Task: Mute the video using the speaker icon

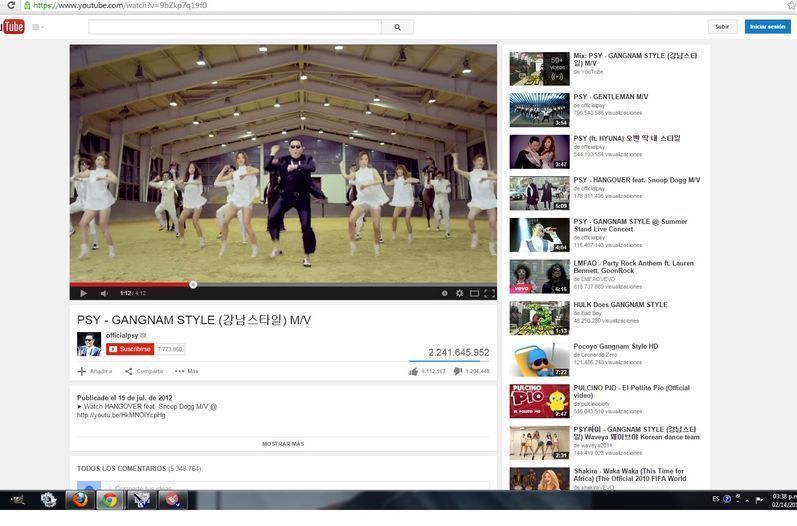Action: point(104,293)
